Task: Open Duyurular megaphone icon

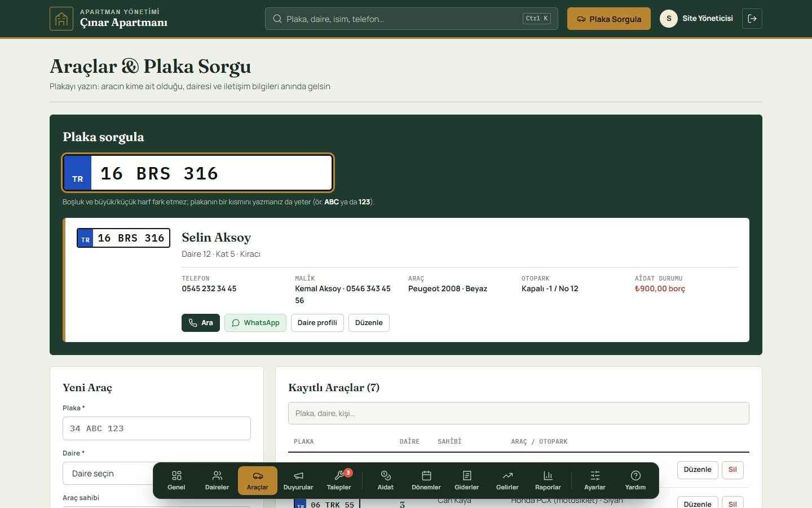Action: click(298, 480)
